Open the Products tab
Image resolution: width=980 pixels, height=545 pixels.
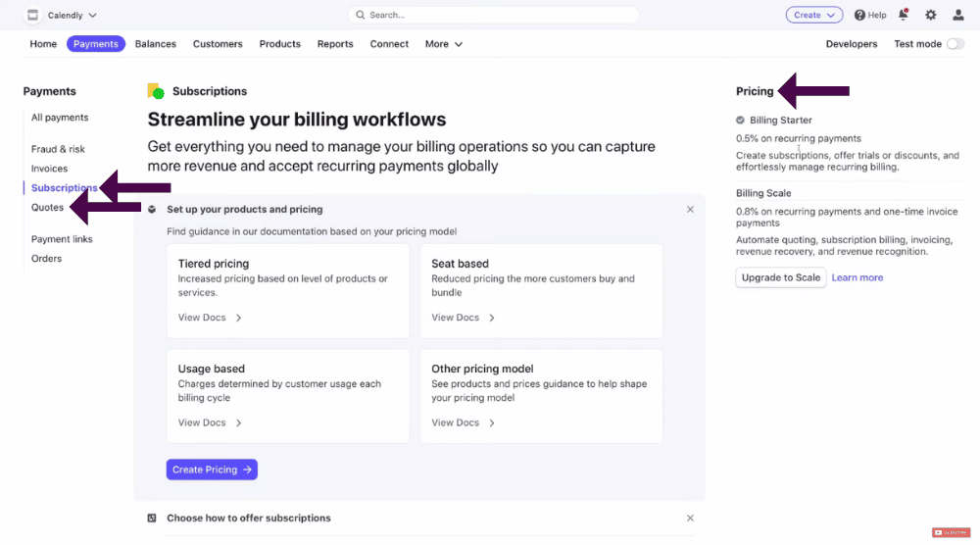tap(280, 44)
